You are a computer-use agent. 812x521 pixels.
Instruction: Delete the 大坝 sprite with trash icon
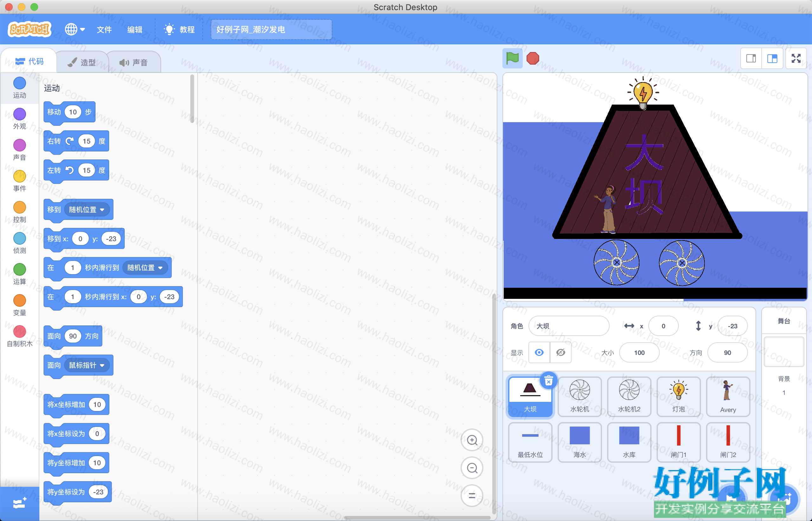coord(548,381)
